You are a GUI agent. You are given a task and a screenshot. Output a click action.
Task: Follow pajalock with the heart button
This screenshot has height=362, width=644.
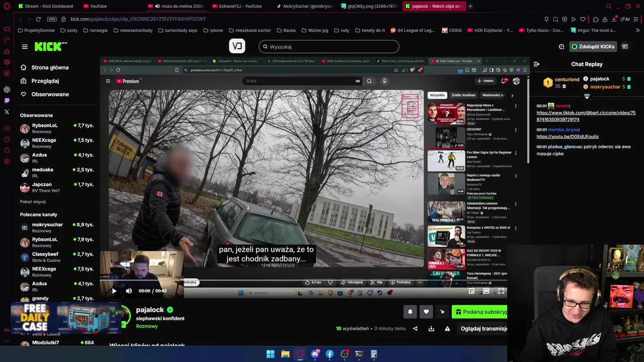426,312
